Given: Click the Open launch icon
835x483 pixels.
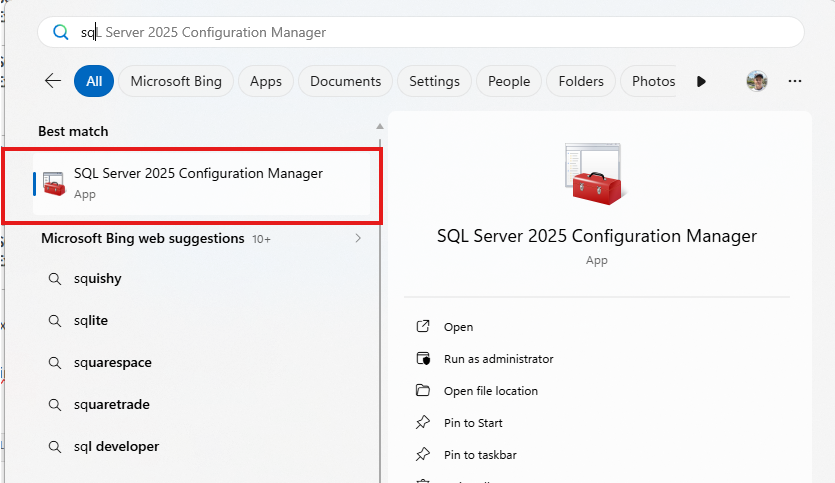Looking at the screenshot, I should click(x=423, y=326).
